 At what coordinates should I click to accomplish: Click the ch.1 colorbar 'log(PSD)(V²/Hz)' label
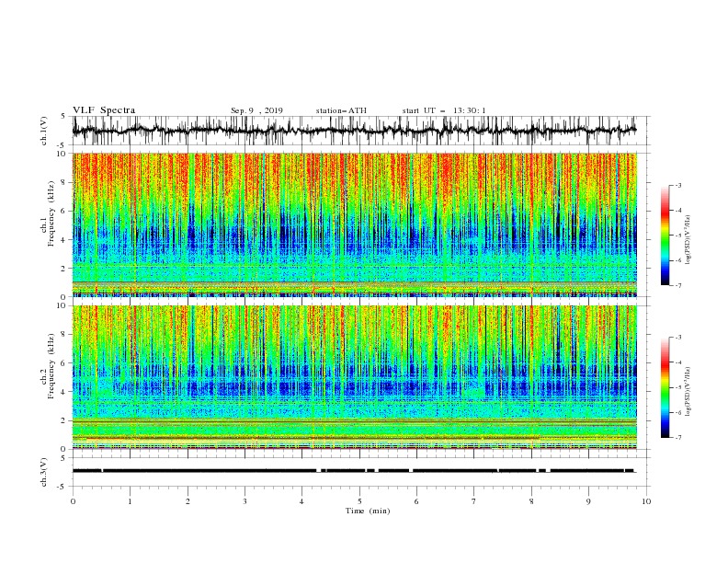coord(688,240)
